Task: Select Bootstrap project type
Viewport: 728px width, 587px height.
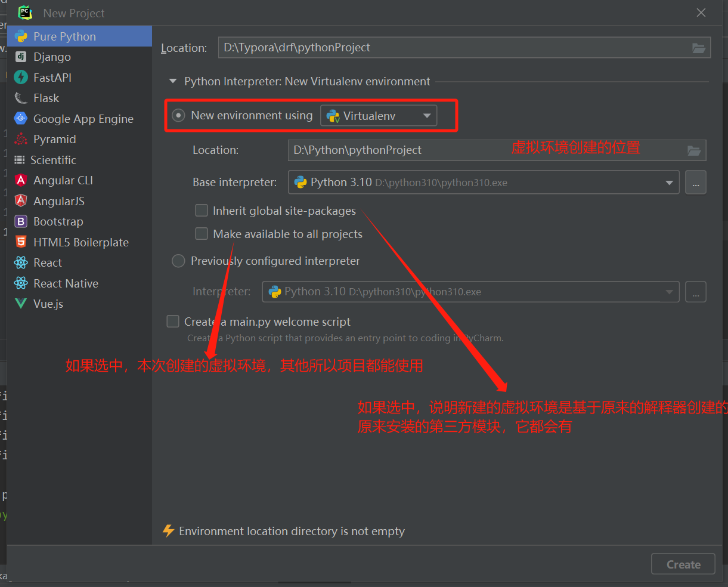Action: coord(79,221)
